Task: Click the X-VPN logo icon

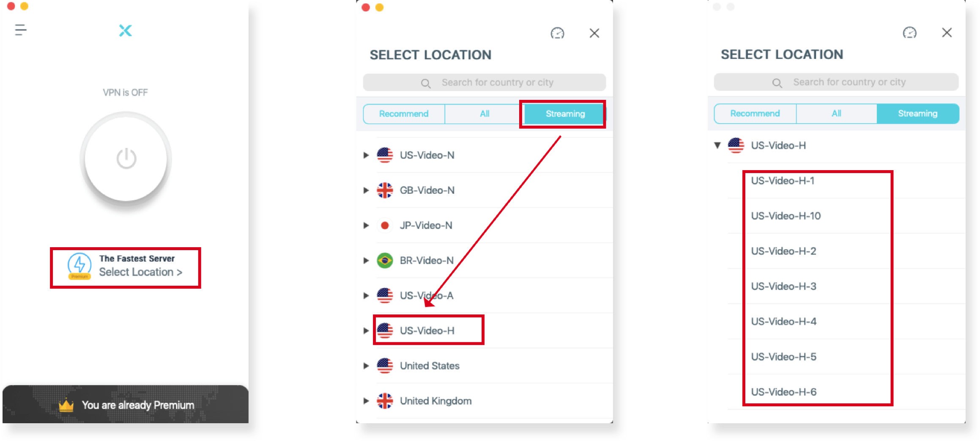Action: 125,30
